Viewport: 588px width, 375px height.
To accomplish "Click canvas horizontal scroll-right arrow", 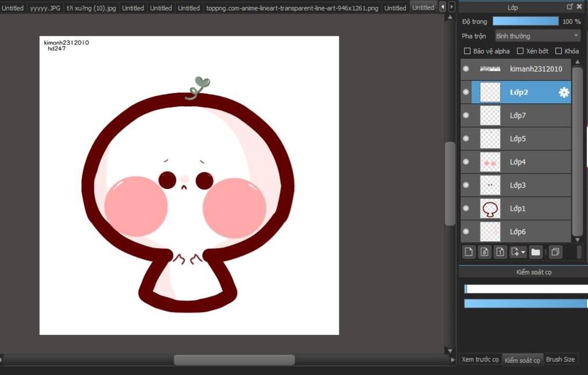I will point(452,360).
